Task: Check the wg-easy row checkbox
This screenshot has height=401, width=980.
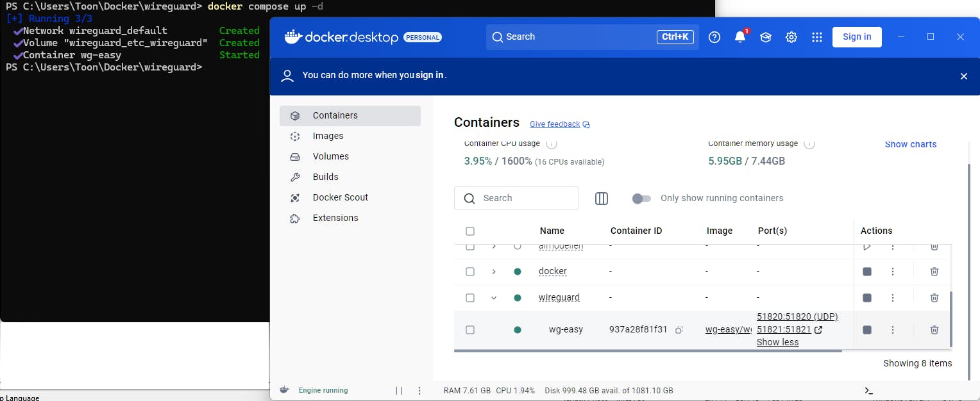Action: (x=470, y=330)
